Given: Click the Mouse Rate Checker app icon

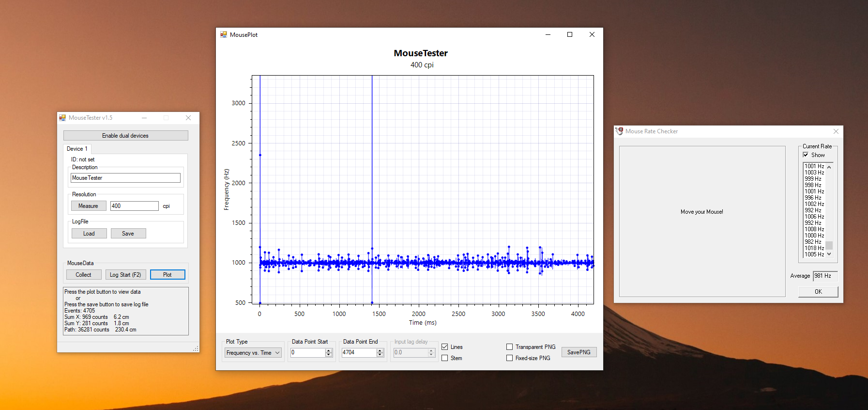Looking at the screenshot, I should coord(619,131).
